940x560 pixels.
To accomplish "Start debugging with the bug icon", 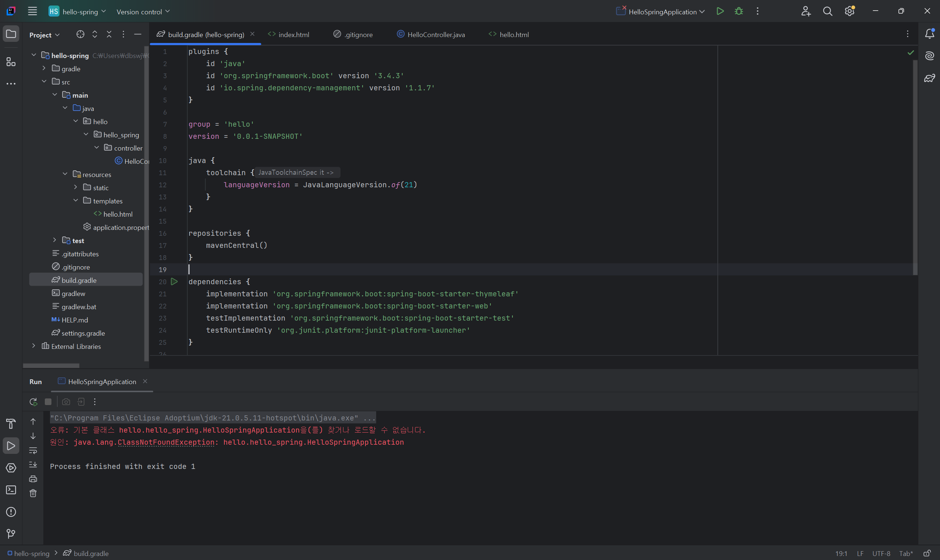I will [739, 11].
